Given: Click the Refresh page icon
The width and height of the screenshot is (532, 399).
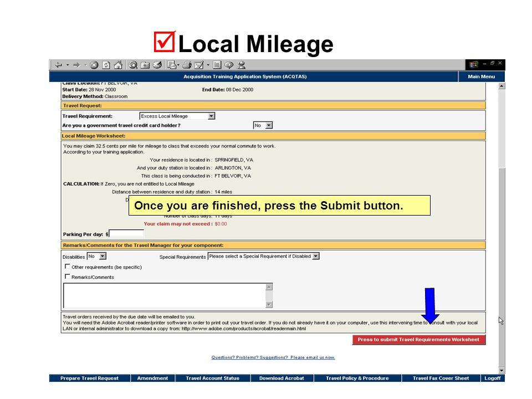Looking at the screenshot, I should point(106,65).
